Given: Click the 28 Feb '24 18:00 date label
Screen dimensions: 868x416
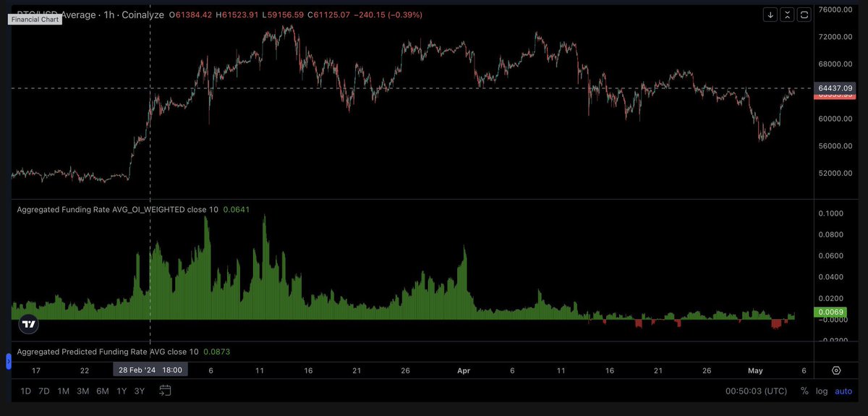Looking at the screenshot, I should click(150, 370).
